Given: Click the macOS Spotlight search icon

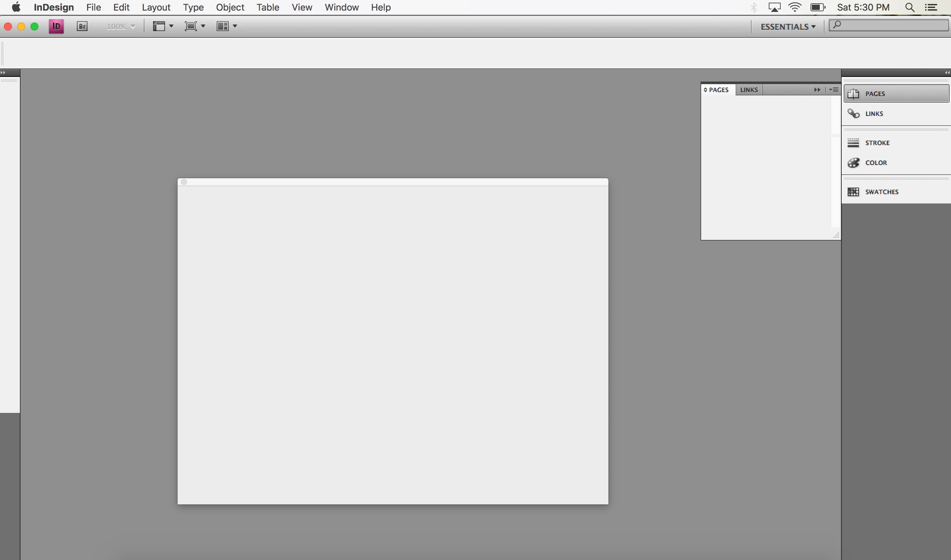Looking at the screenshot, I should pyautogui.click(x=910, y=8).
